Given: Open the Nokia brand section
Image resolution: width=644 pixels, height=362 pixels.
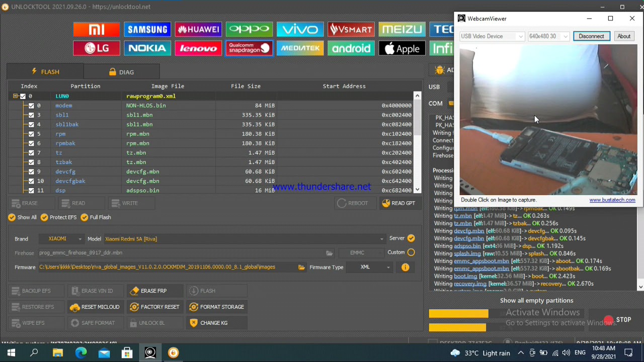Looking at the screenshot, I should (147, 48).
